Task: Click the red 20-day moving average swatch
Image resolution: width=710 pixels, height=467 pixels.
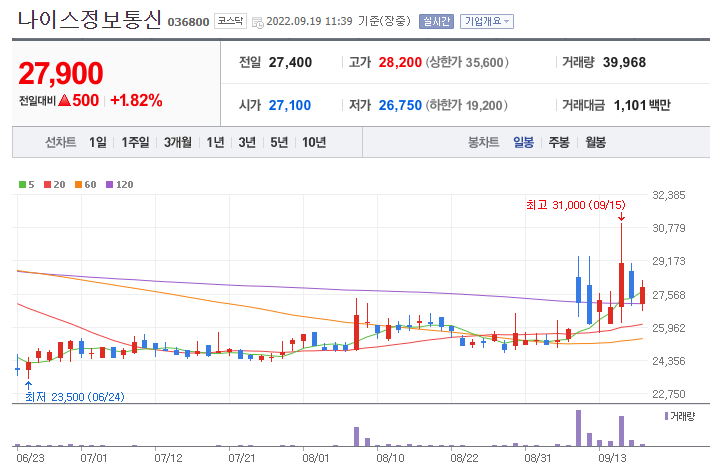Action: (47, 184)
